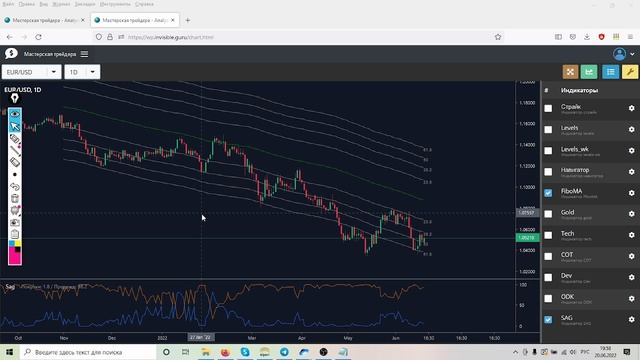The width and height of the screenshot is (640, 360).
Task: Expand the user account dropdown arrow
Action: click(x=632, y=54)
